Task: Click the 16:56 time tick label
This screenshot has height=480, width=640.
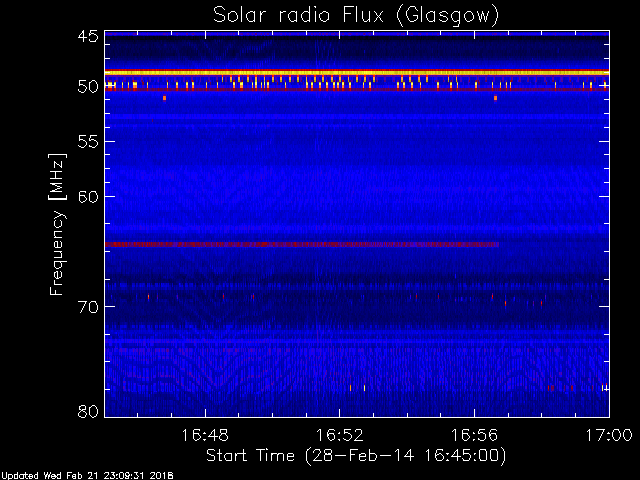Action: tap(474, 435)
